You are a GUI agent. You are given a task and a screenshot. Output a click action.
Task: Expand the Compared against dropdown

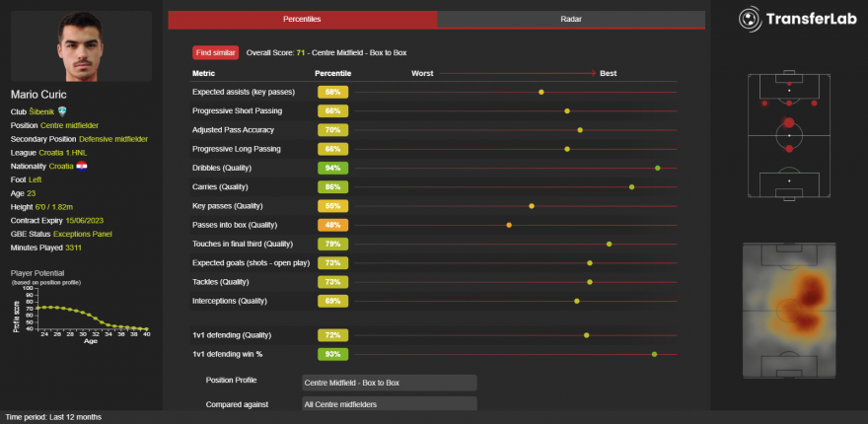tap(389, 403)
